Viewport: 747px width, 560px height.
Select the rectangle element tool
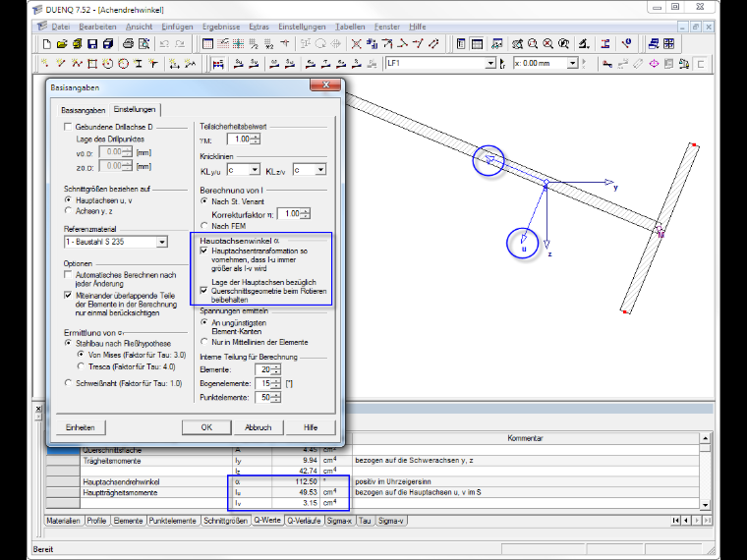tap(92, 63)
